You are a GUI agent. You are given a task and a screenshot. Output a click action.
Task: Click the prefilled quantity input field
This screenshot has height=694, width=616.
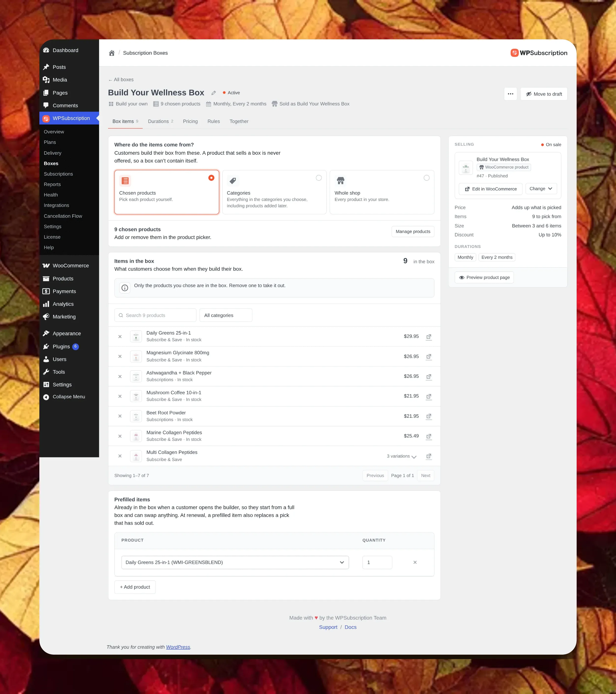pos(377,562)
